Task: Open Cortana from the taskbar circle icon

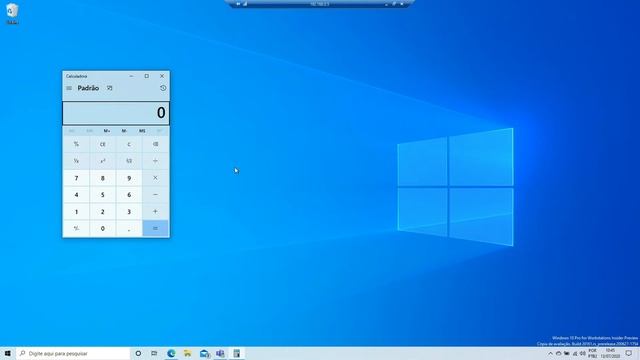Action: (138, 353)
